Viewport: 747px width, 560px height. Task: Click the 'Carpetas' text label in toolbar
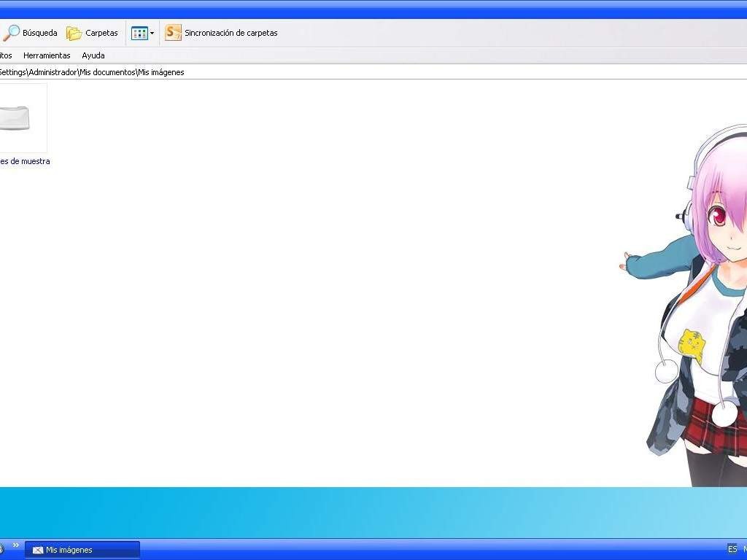coord(101,33)
